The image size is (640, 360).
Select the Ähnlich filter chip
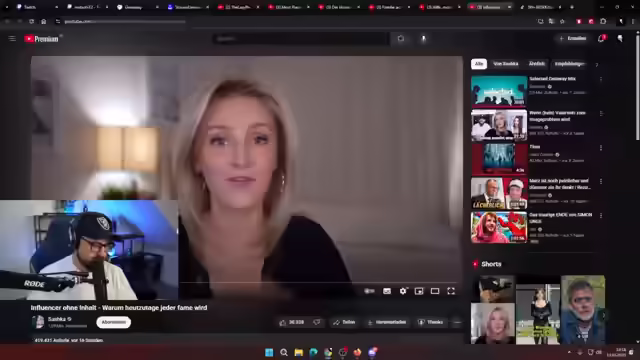536,64
